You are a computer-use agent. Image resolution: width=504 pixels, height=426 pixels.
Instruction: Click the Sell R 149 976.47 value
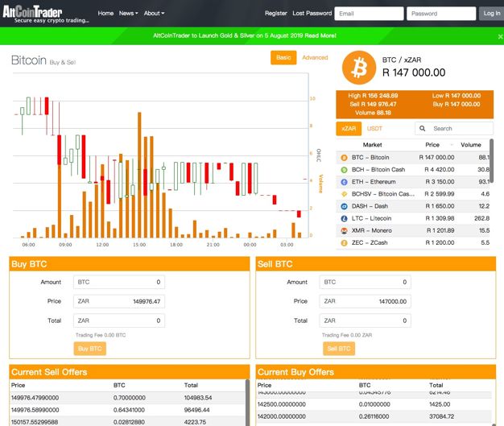click(373, 104)
